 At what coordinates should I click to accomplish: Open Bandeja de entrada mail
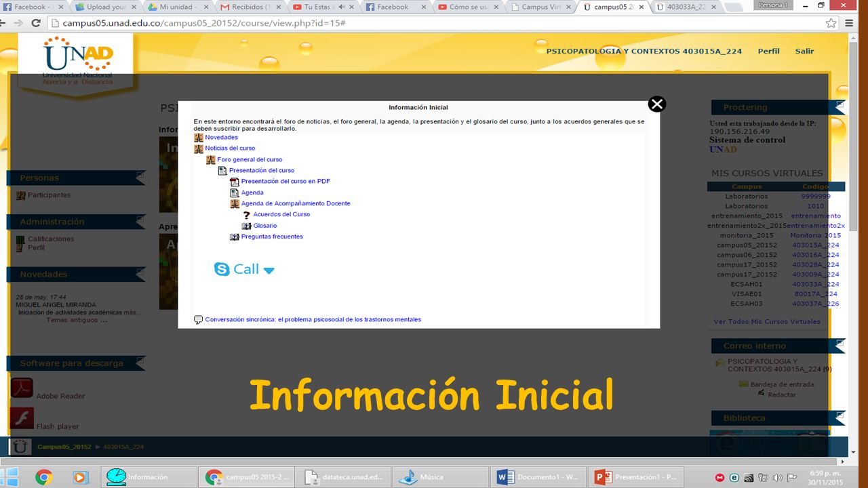click(782, 384)
